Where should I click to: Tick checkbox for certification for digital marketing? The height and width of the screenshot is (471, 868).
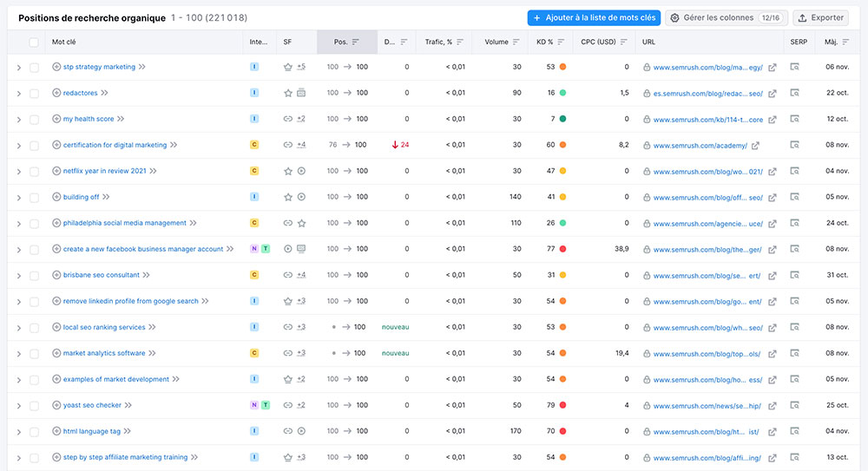click(x=34, y=146)
